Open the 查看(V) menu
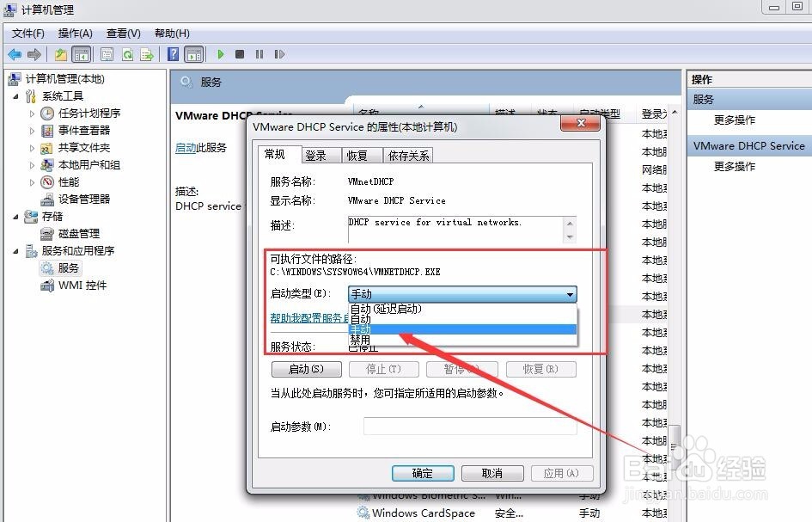Screen dimensions: 812x522 click(x=123, y=34)
